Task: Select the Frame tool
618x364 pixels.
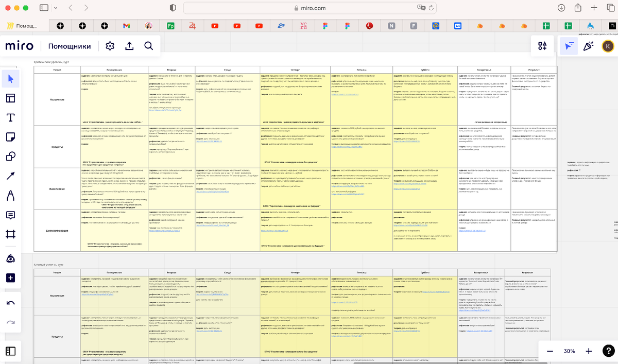Action: coord(10,235)
